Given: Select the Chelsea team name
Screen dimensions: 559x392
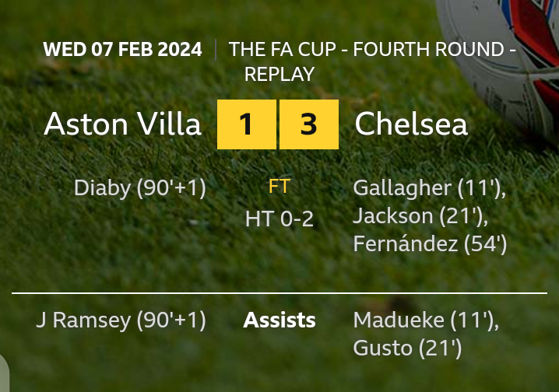Looking at the screenshot, I should click(411, 124).
